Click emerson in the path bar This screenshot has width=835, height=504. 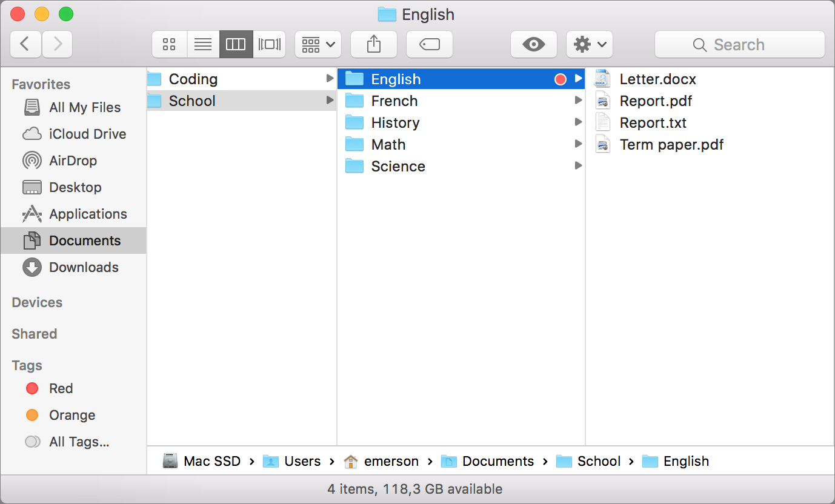pos(390,461)
